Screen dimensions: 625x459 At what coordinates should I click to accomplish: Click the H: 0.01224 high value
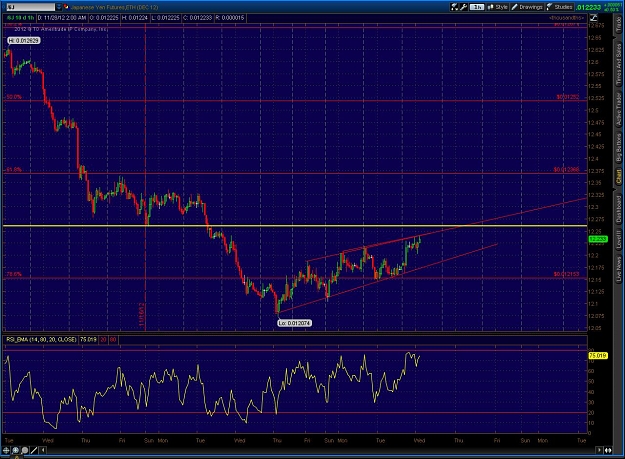tap(135, 18)
